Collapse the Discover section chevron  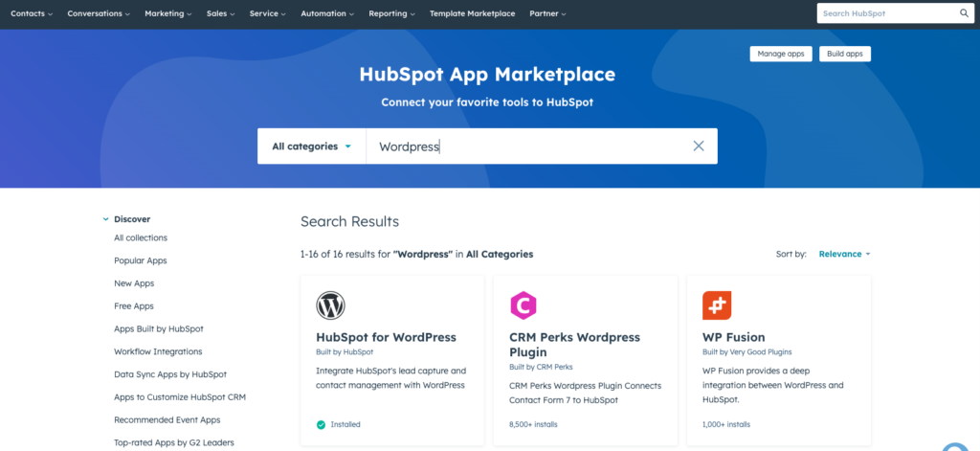(105, 219)
